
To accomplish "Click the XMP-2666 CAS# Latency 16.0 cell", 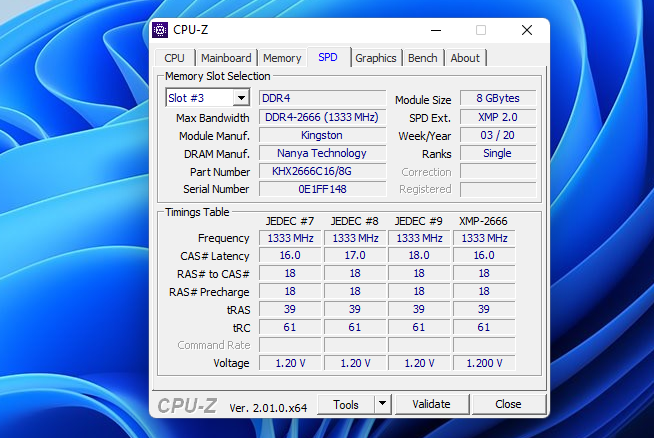I will (484, 255).
